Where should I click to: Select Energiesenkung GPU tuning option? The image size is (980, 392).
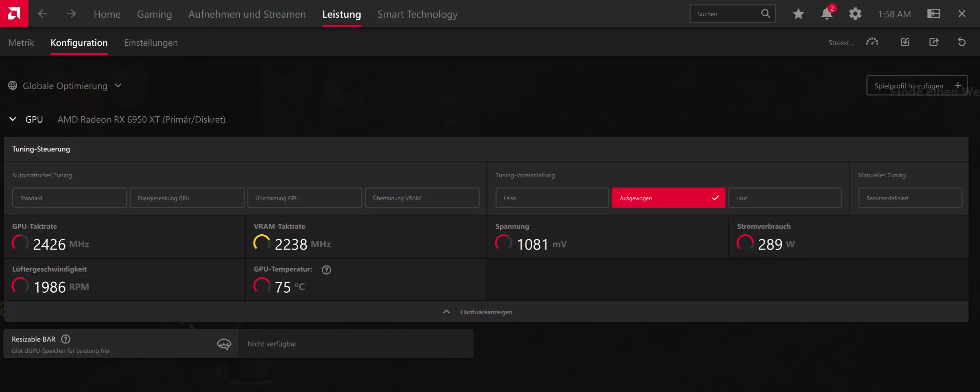pos(187,198)
